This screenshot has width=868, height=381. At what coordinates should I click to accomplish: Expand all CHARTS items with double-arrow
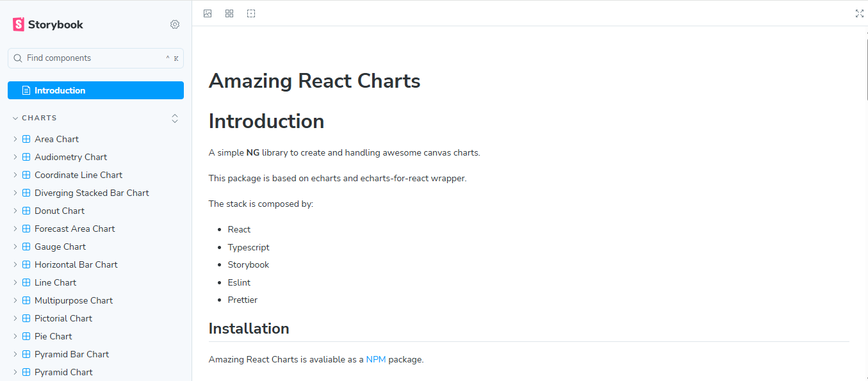pyautogui.click(x=175, y=118)
